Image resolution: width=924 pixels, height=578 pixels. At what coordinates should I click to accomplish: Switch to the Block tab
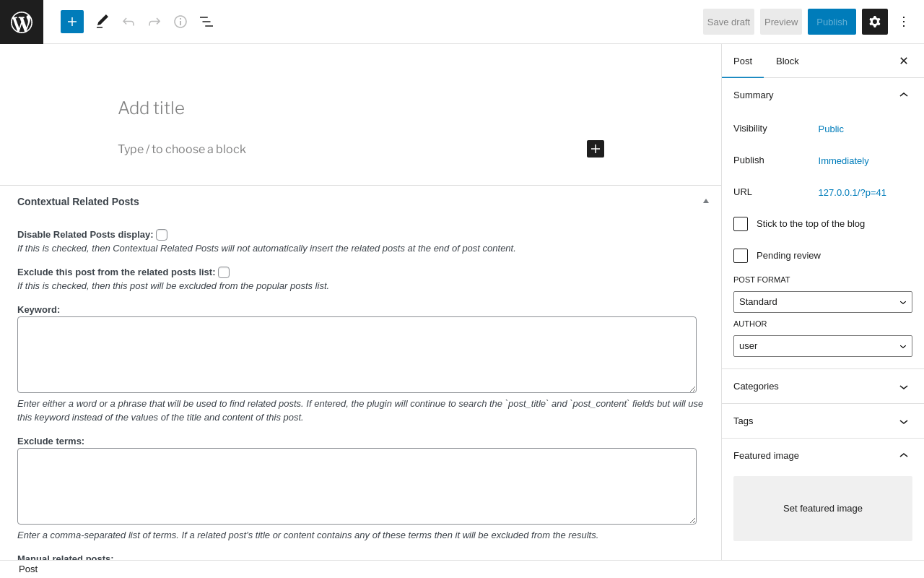(788, 61)
